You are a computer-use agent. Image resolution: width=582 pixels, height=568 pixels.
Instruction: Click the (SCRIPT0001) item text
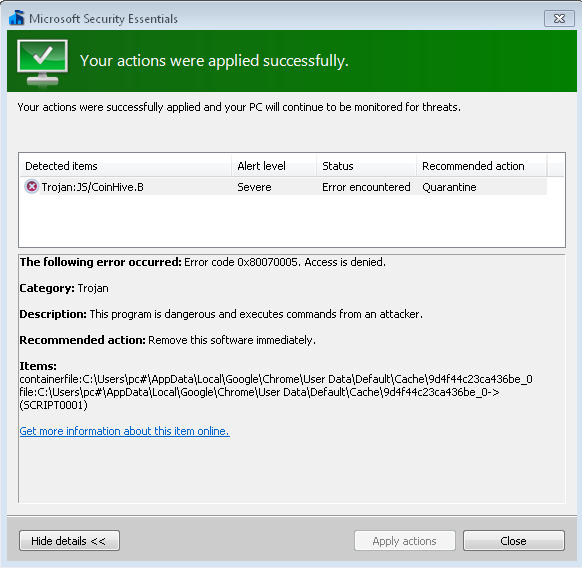[x=53, y=405]
